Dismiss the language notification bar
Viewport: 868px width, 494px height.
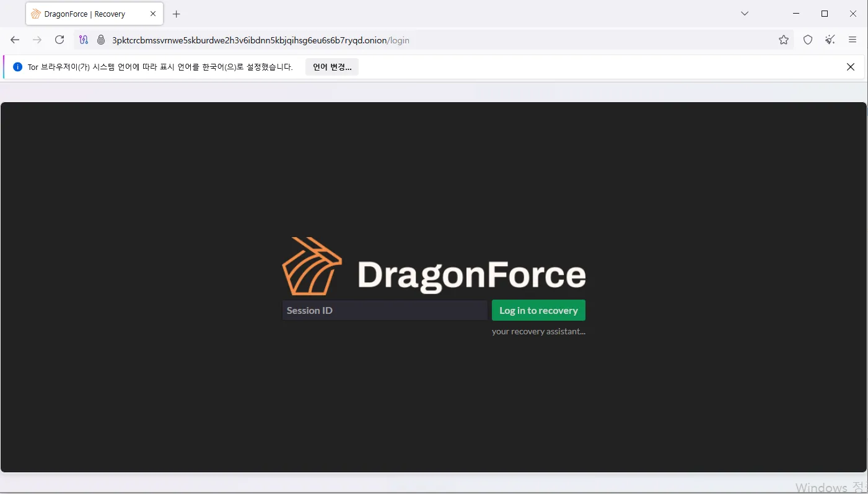(851, 67)
